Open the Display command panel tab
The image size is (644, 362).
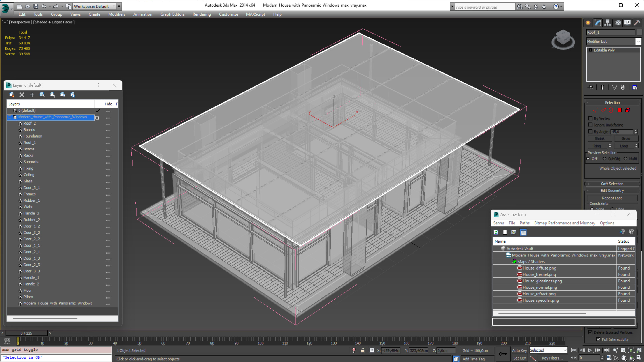pyautogui.click(x=627, y=23)
